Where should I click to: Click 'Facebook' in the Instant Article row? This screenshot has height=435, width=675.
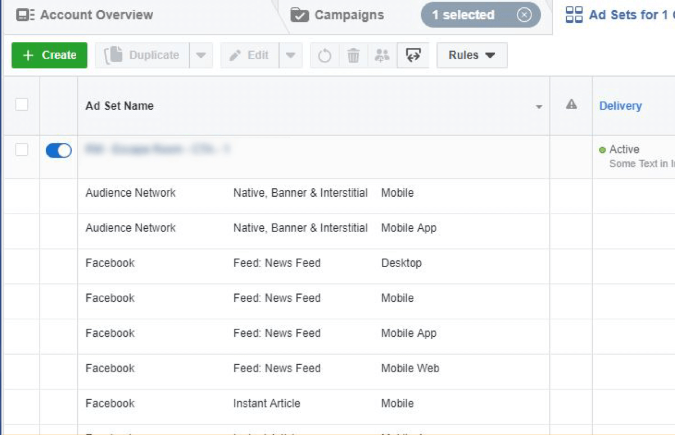click(110, 404)
